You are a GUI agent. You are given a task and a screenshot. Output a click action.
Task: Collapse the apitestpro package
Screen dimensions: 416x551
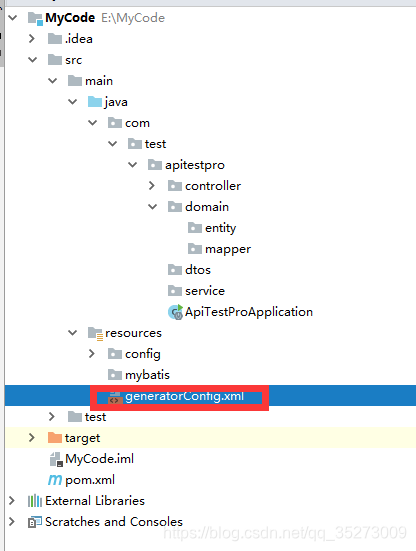[133, 164]
